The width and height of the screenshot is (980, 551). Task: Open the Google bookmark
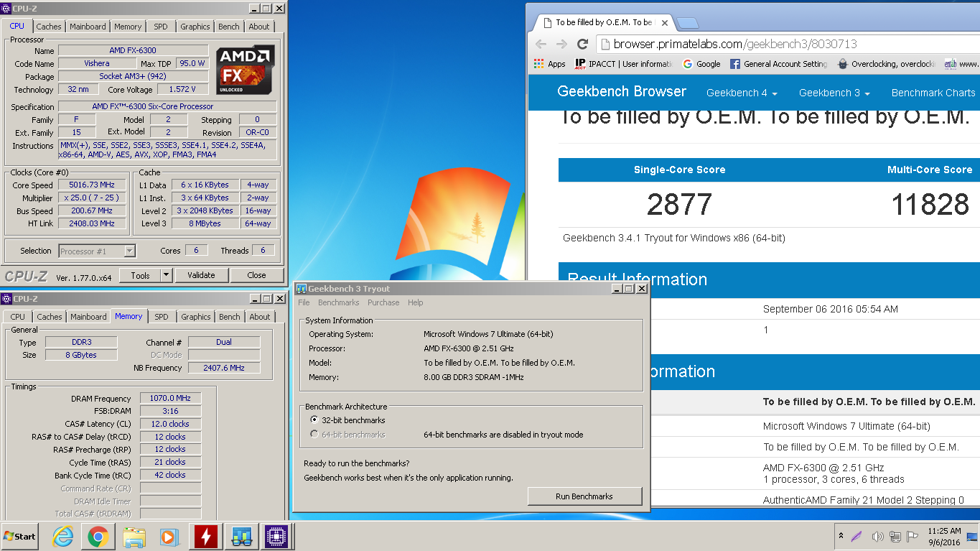701,64
